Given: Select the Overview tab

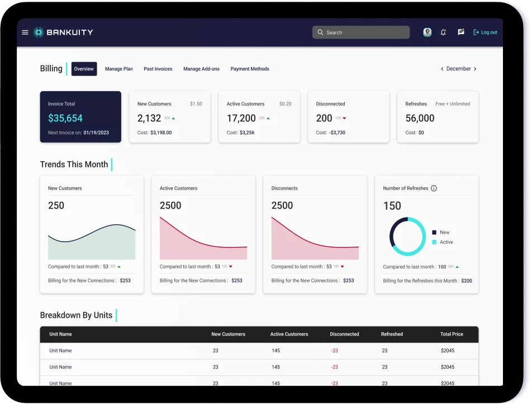Looking at the screenshot, I should (x=84, y=69).
